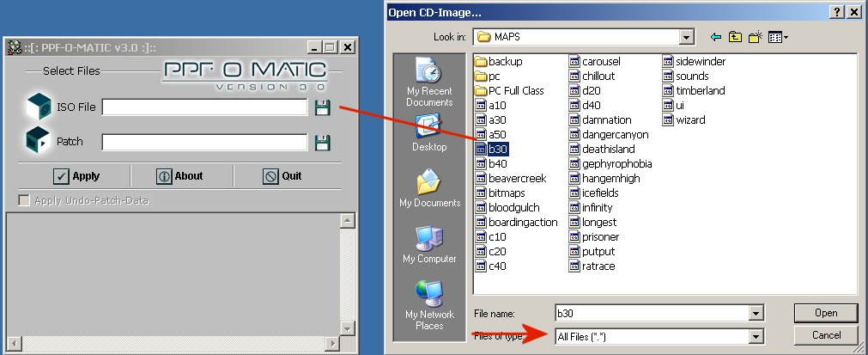
Task: Click the Patch cube icon
Action: [x=38, y=141]
